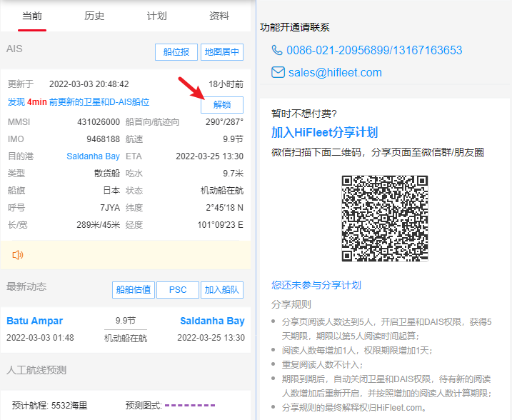Select the update time 2022-03-03 20:48:42
Screen dimensions: 512x420
click(89, 84)
